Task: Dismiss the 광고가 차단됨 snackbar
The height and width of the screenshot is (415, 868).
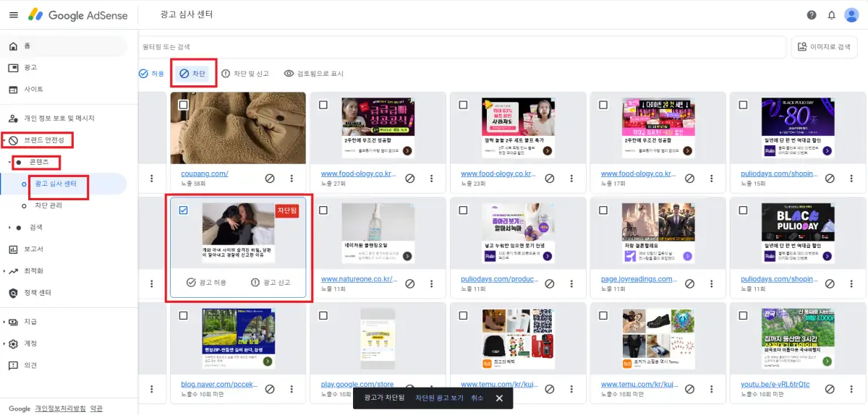Action: [x=499, y=398]
